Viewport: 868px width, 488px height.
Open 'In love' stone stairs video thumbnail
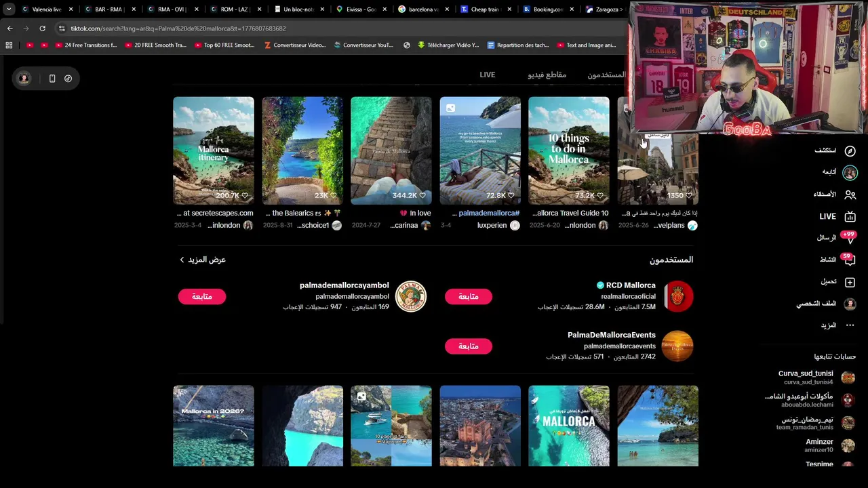[x=391, y=150]
